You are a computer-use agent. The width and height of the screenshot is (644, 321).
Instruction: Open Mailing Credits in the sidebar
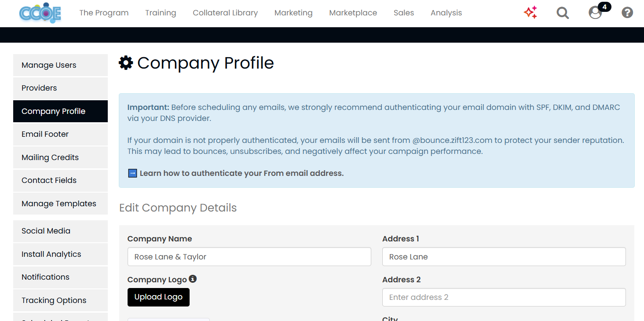coord(60,157)
